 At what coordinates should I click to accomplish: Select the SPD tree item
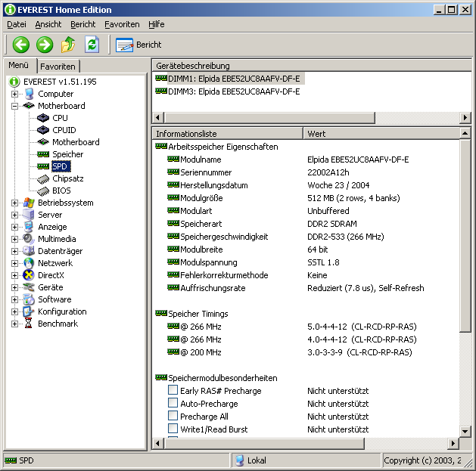coord(60,166)
